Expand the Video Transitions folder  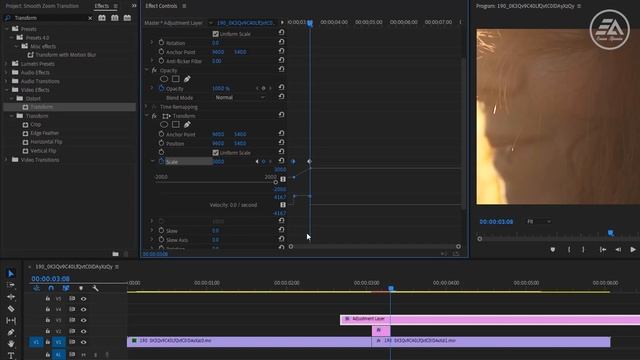point(7,160)
